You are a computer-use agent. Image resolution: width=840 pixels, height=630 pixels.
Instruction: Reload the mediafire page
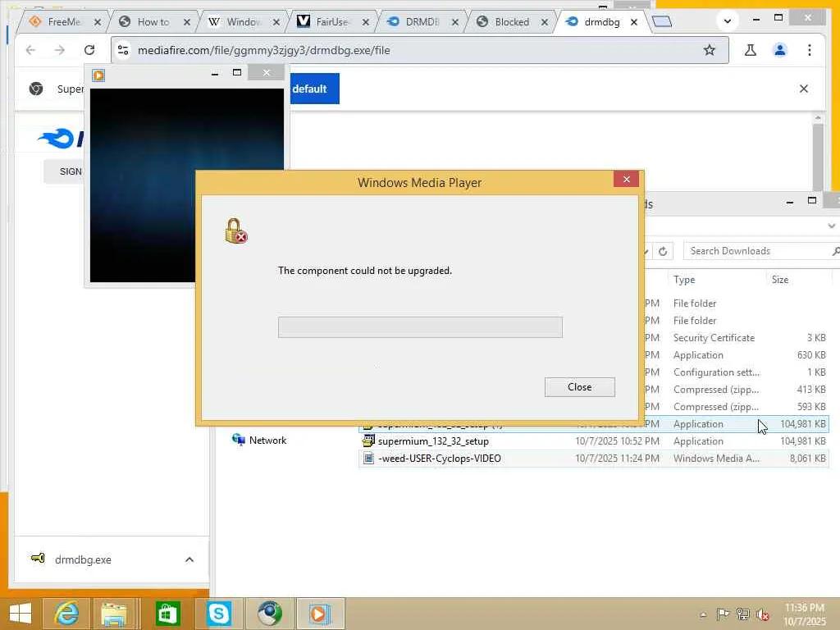coord(89,50)
